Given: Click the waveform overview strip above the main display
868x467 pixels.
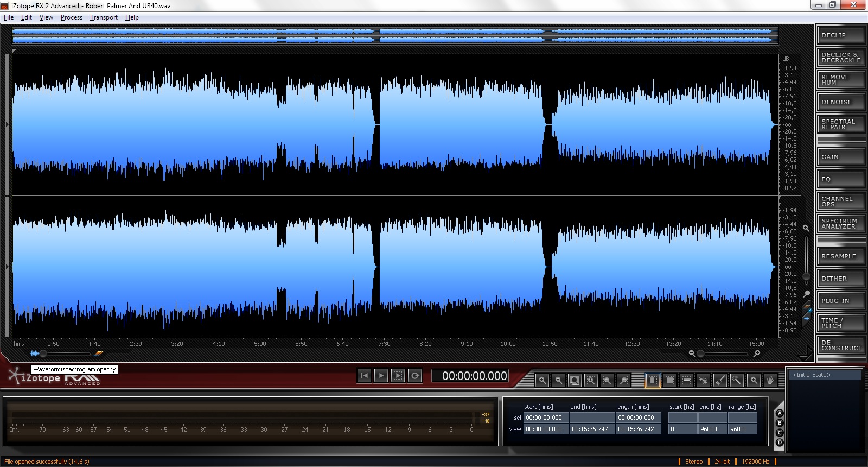Looking at the screenshot, I should coord(395,35).
